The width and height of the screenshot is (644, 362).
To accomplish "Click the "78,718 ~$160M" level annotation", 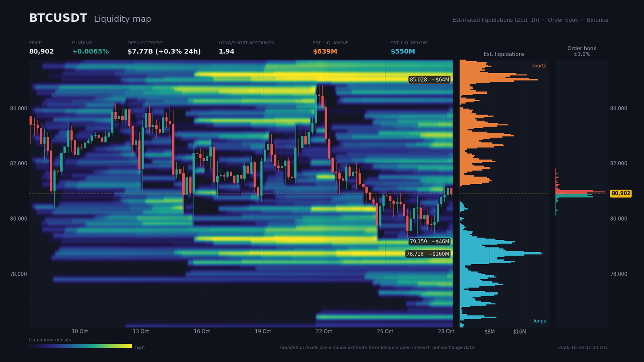I will (x=428, y=254).
